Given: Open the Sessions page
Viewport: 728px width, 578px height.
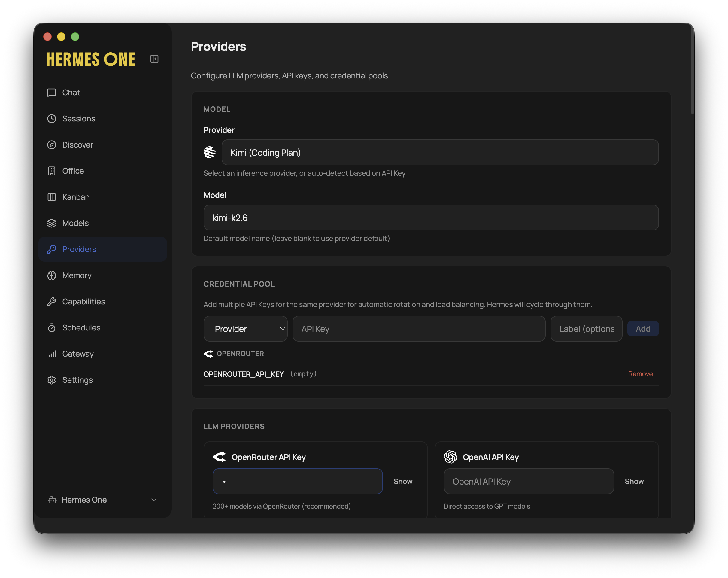Looking at the screenshot, I should (103, 119).
